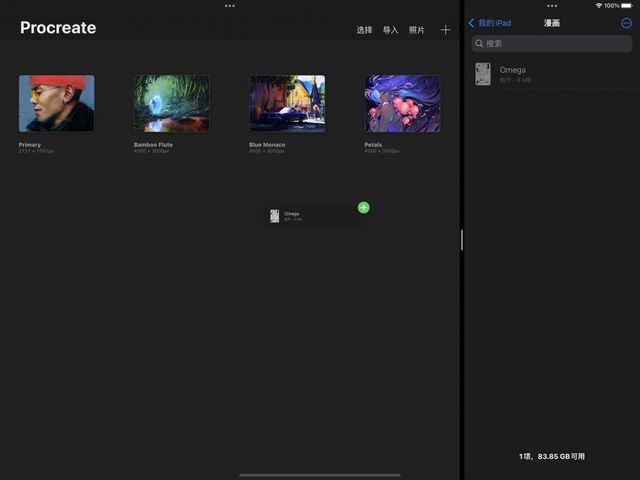This screenshot has height=480, width=640.
Task: Click the battery indicator in status bar
Action: coord(626,6)
